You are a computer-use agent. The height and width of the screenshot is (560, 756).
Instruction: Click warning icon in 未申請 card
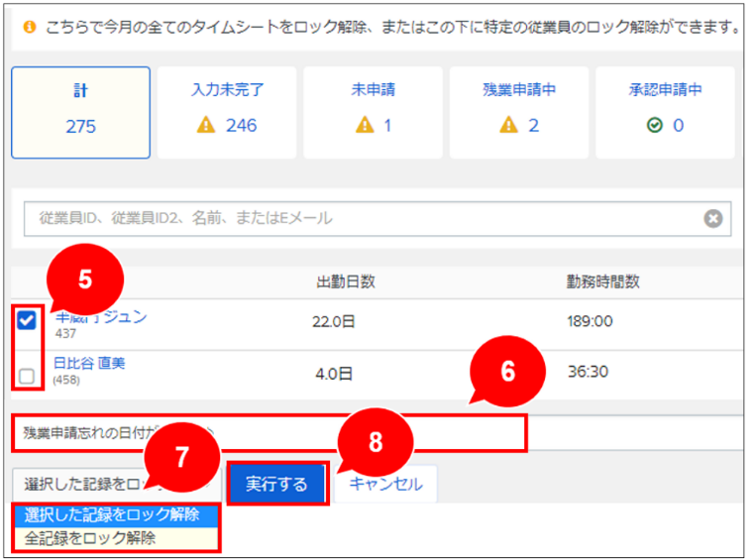coord(364,126)
